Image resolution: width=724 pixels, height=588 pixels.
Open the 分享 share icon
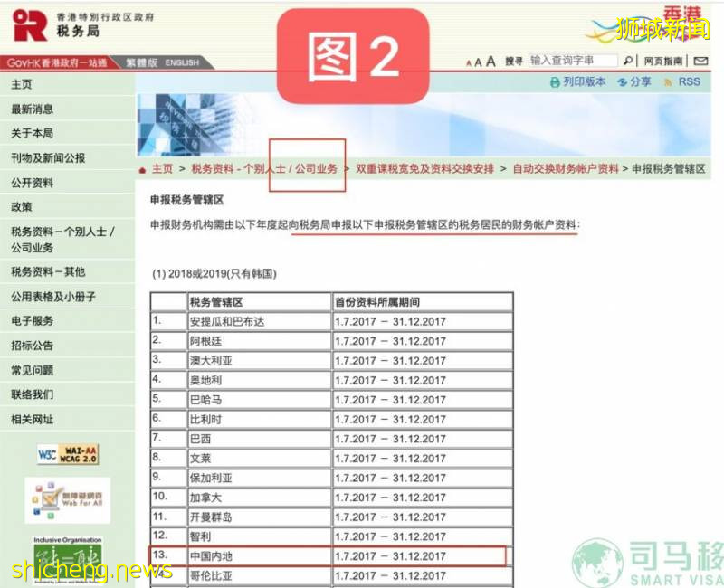pos(623,81)
